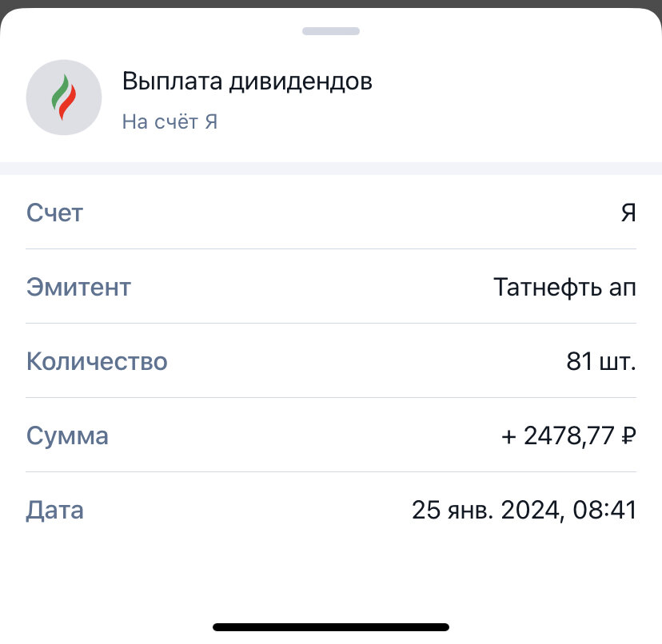Image resolution: width=662 pixels, height=644 pixels.
Task: Open the 'Татнефть ап' issuer value
Action: pos(564,287)
